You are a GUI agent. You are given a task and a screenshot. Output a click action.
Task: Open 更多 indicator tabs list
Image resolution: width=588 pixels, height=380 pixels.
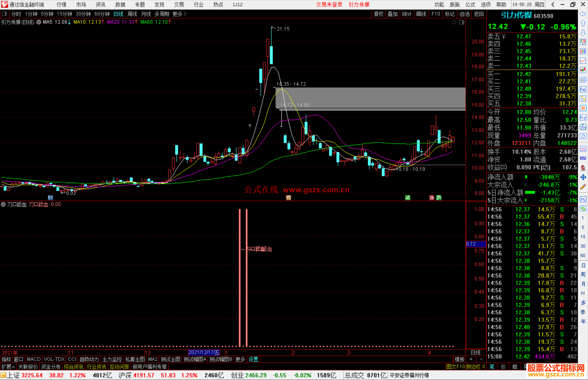click(240, 359)
